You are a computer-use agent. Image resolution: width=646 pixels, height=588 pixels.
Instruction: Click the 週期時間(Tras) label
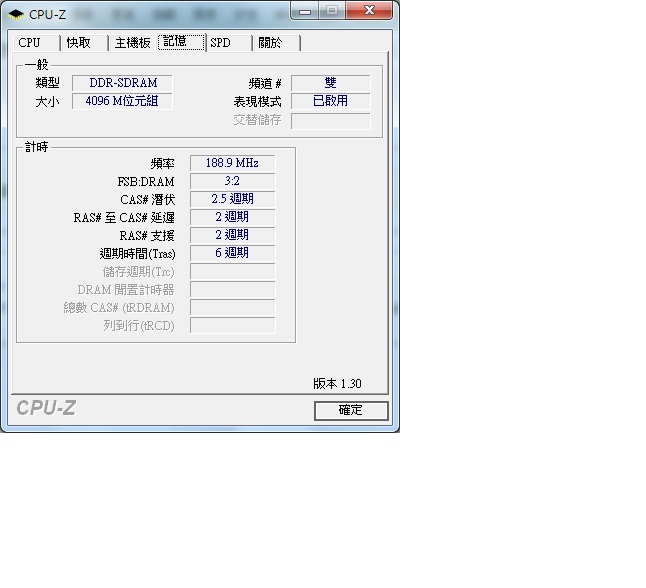click(137, 254)
